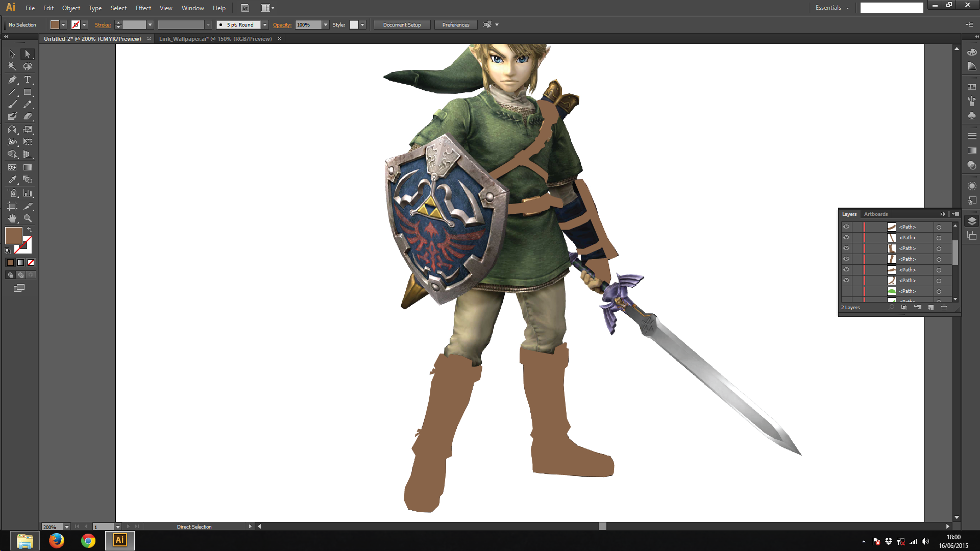Click the Opacity label link
980x551 pixels.
pos(282,24)
